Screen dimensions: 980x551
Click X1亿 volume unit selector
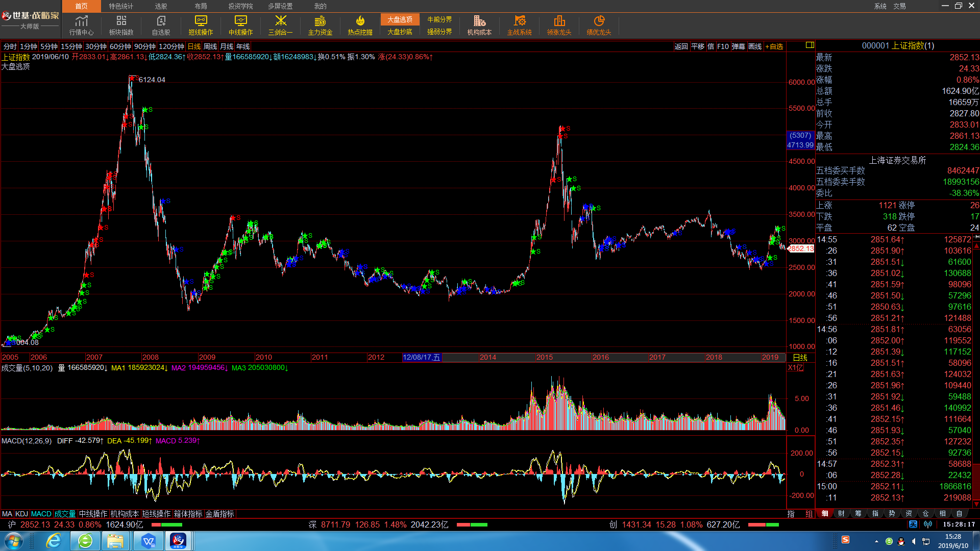[796, 368]
